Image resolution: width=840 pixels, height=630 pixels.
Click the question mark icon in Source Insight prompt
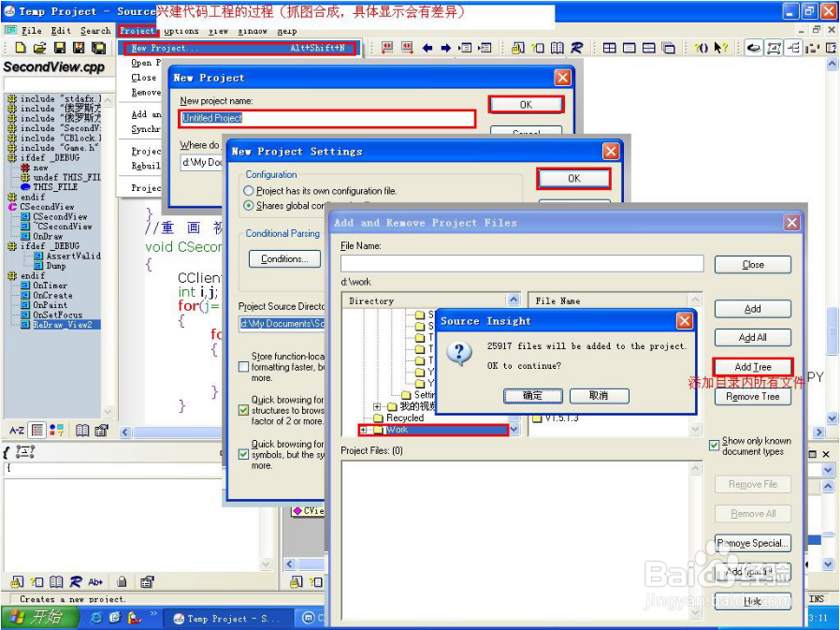[x=459, y=354]
